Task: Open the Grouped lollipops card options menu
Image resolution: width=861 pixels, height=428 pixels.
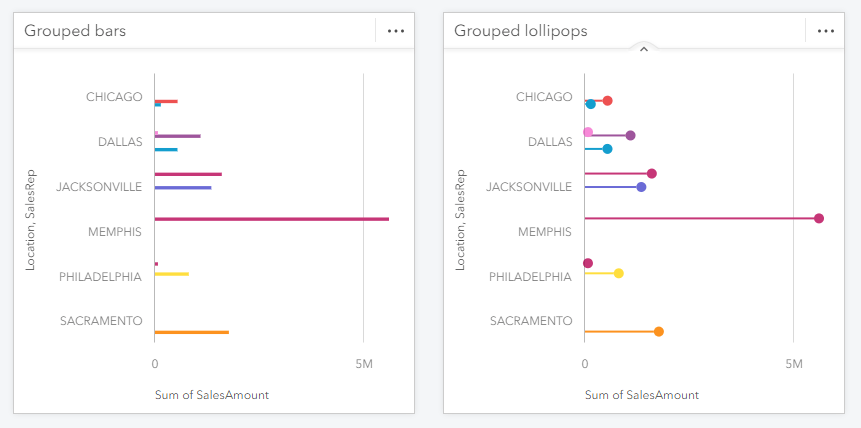Action: tap(825, 31)
